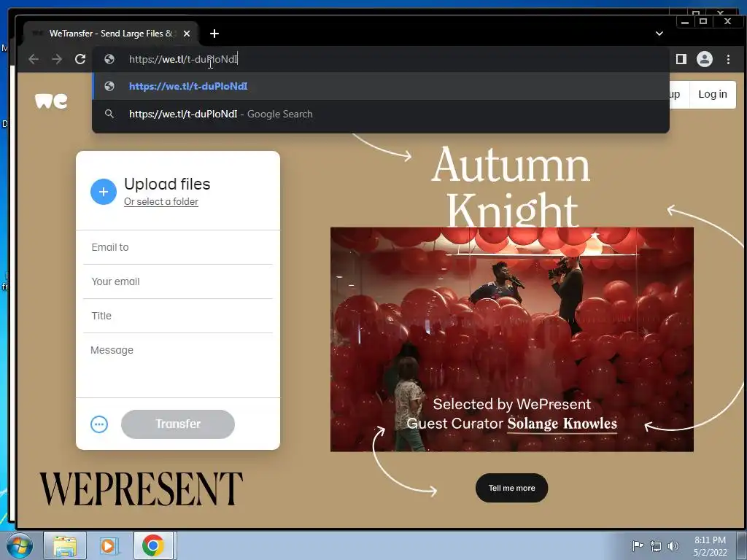
Task: Reload the page with the refresh icon
Action: point(80,59)
